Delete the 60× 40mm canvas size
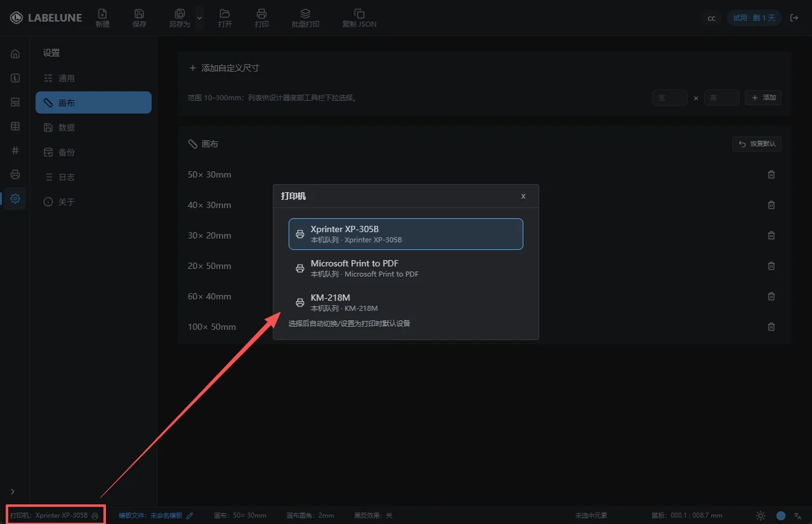The width and height of the screenshot is (812, 524). [771, 296]
